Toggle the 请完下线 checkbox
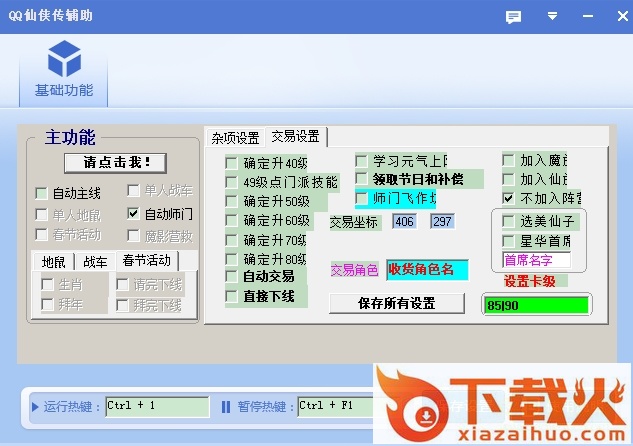The width and height of the screenshot is (633, 446). coord(122,285)
